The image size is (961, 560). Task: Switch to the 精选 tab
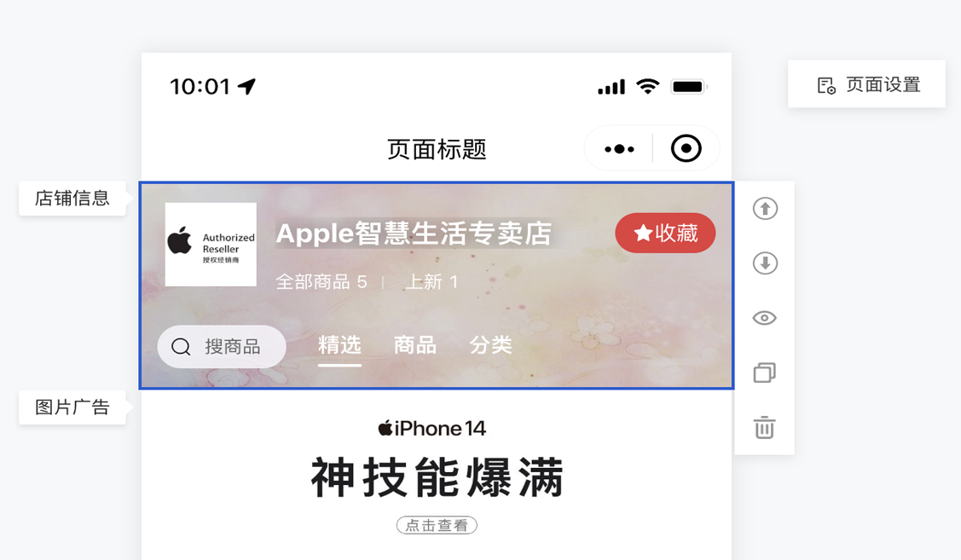(339, 345)
